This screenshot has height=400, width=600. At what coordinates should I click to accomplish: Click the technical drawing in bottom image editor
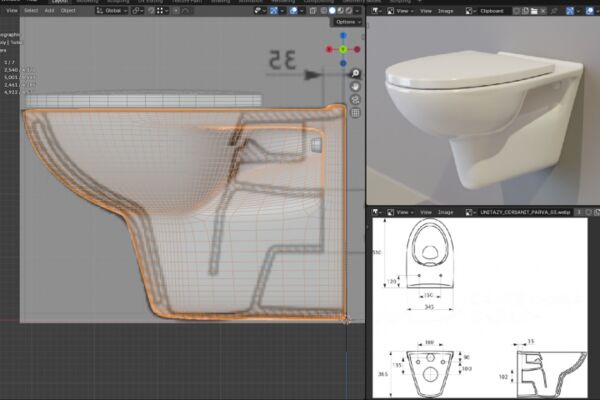click(480, 308)
